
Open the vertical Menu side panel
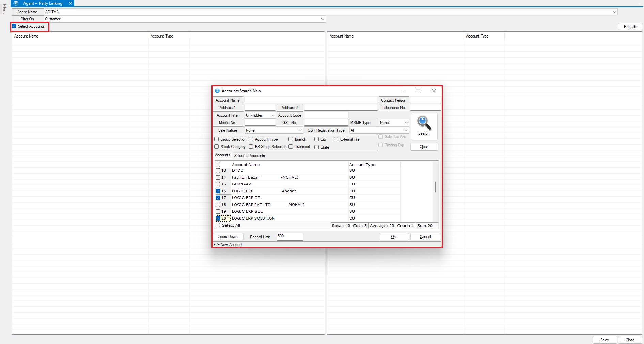click(x=4, y=9)
